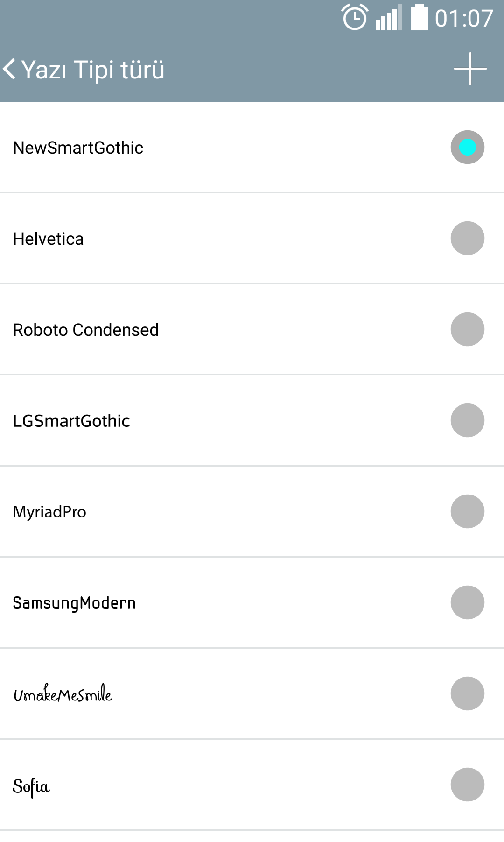Tap the alarm clock status icon
The height and width of the screenshot is (842, 504).
[x=355, y=17]
